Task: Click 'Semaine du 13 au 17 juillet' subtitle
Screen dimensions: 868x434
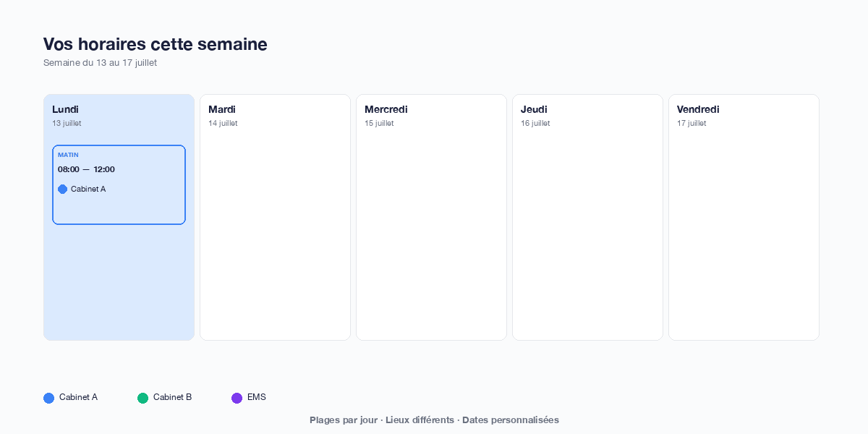Action: (x=100, y=63)
